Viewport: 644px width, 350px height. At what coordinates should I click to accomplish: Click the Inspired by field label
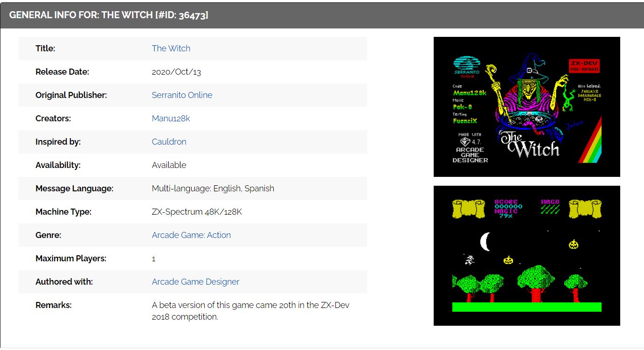pyautogui.click(x=58, y=142)
